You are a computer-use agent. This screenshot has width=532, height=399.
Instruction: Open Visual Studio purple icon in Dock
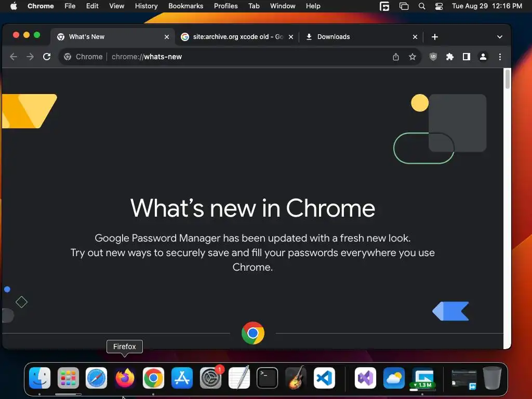tap(365, 378)
